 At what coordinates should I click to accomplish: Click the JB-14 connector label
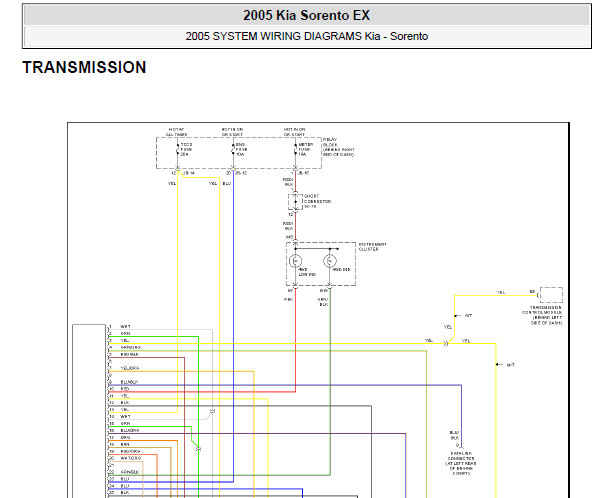click(189, 173)
